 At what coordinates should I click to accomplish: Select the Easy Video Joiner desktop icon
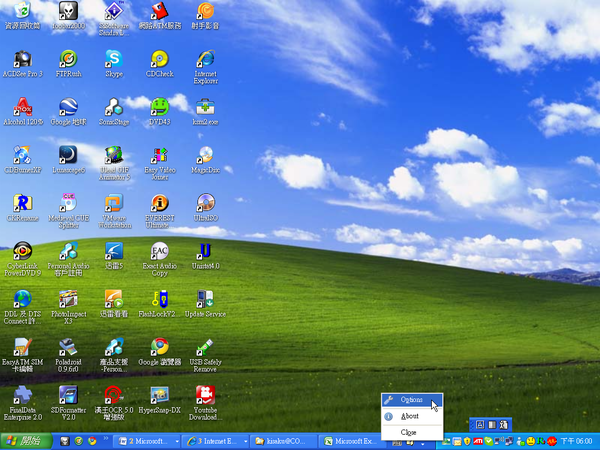(160, 163)
